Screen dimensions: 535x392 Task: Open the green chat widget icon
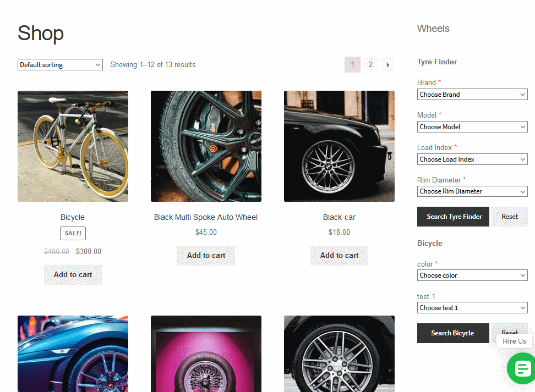tap(521, 368)
